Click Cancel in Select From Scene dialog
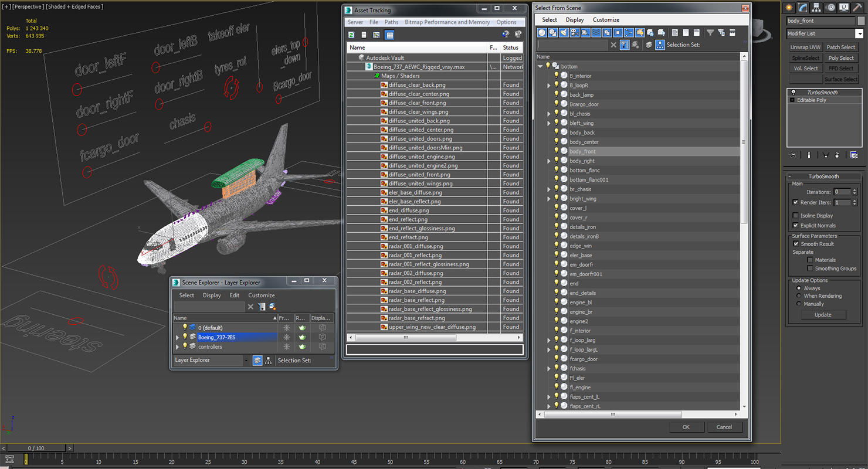The width and height of the screenshot is (868, 469). (724, 427)
